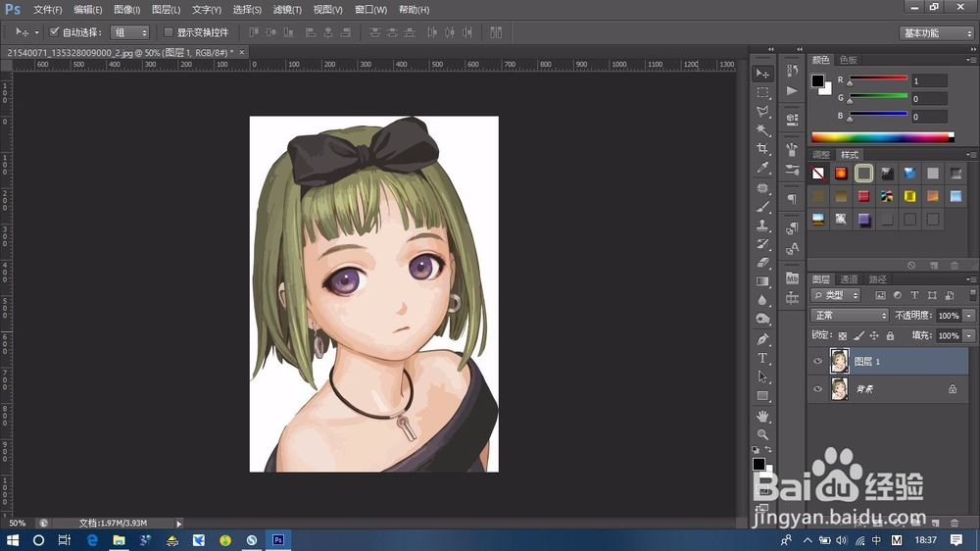
Task: Select the Brush tool
Action: click(x=762, y=207)
